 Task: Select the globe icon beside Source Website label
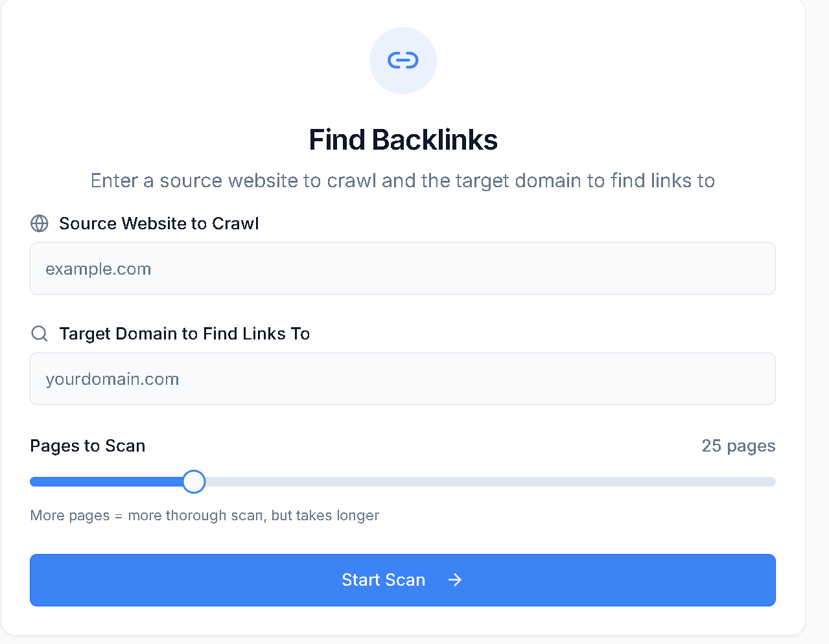click(x=39, y=224)
